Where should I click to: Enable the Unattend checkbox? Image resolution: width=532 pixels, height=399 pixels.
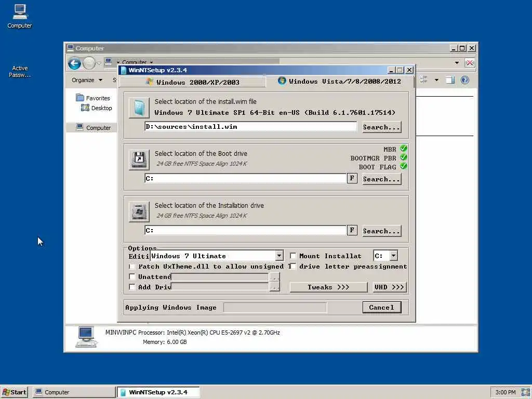[x=132, y=276]
